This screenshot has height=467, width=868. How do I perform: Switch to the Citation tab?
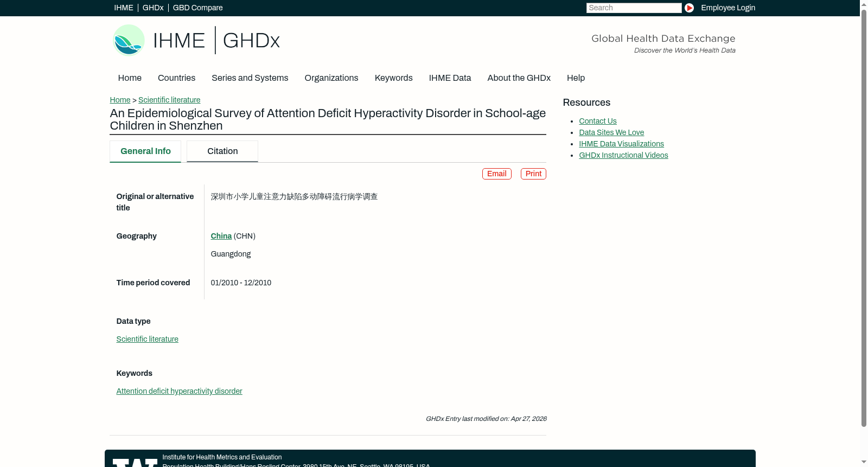point(222,151)
